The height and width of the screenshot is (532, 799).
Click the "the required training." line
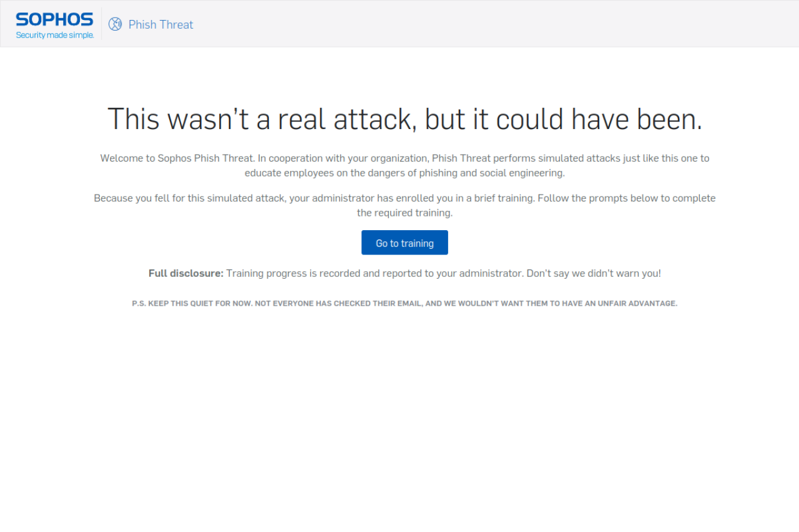404,213
